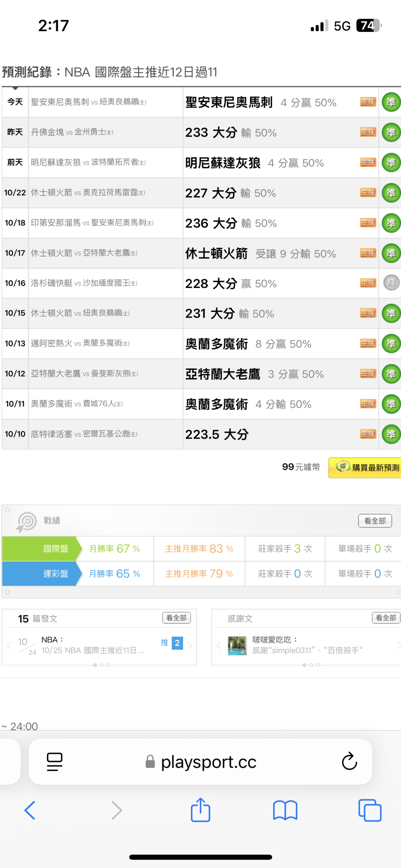Tap the Safari back arrow
401x868 pixels.
(30, 810)
